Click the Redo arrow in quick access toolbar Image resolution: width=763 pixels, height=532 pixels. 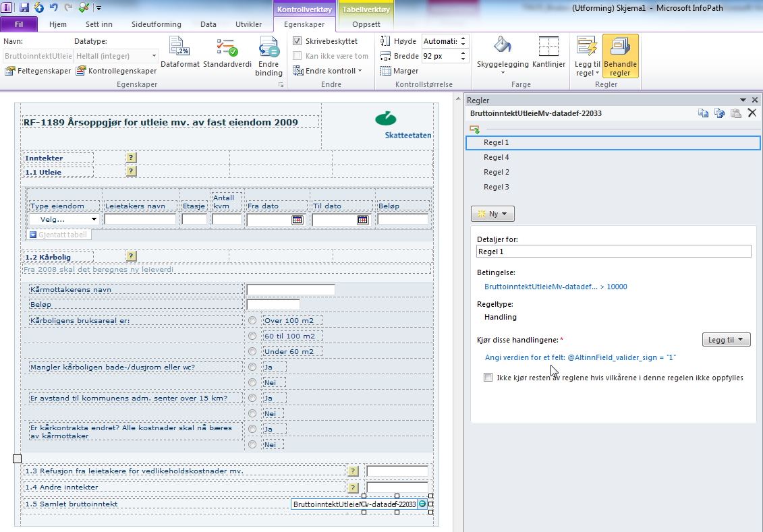pyautogui.click(x=68, y=7)
